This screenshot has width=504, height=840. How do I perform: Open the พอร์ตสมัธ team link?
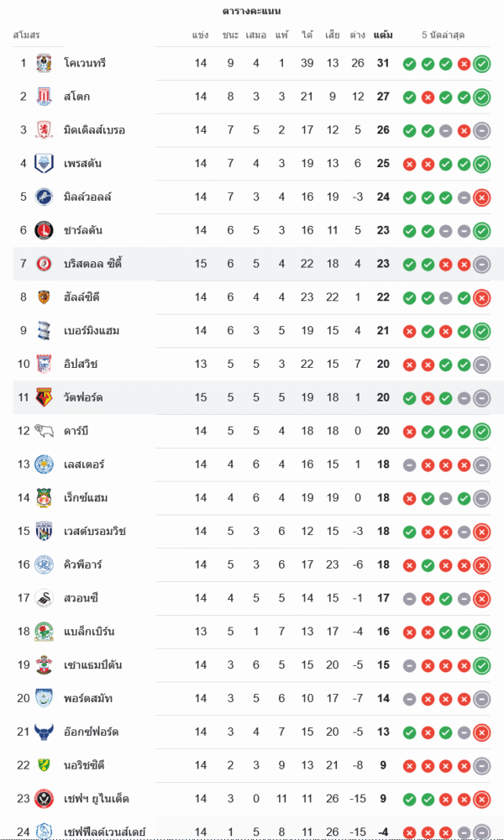88,699
